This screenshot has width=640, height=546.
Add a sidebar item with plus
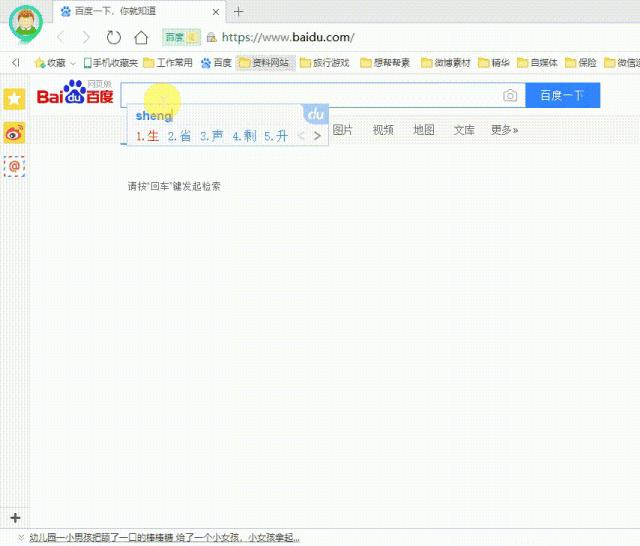tap(15, 518)
